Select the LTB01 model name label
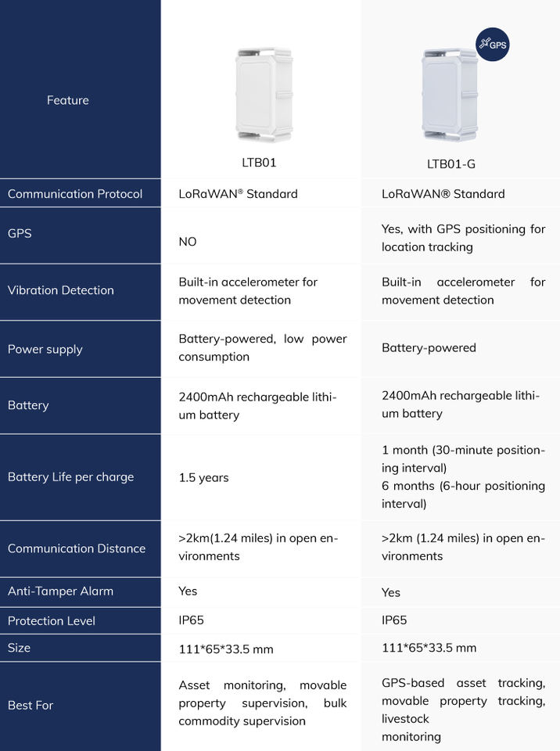 259,163
